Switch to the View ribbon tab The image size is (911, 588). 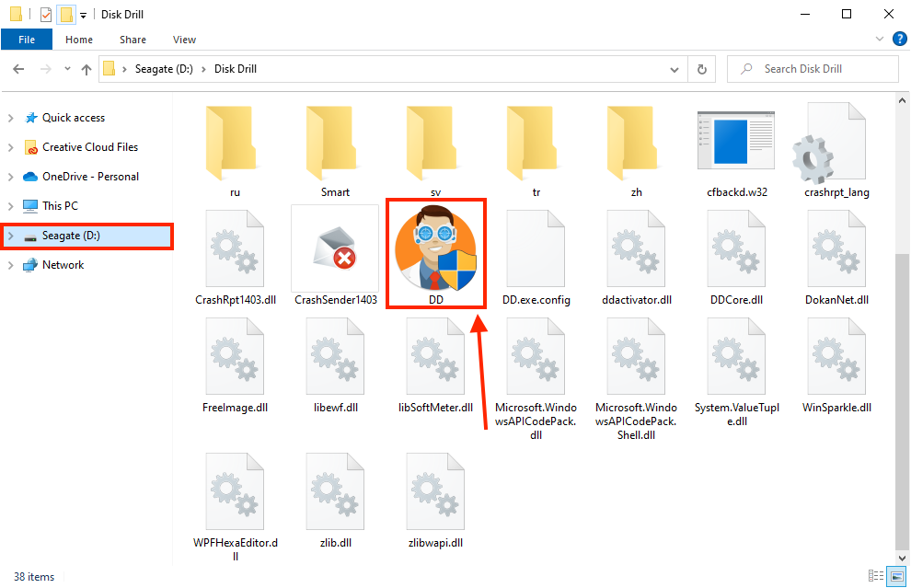pyautogui.click(x=184, y=40)
